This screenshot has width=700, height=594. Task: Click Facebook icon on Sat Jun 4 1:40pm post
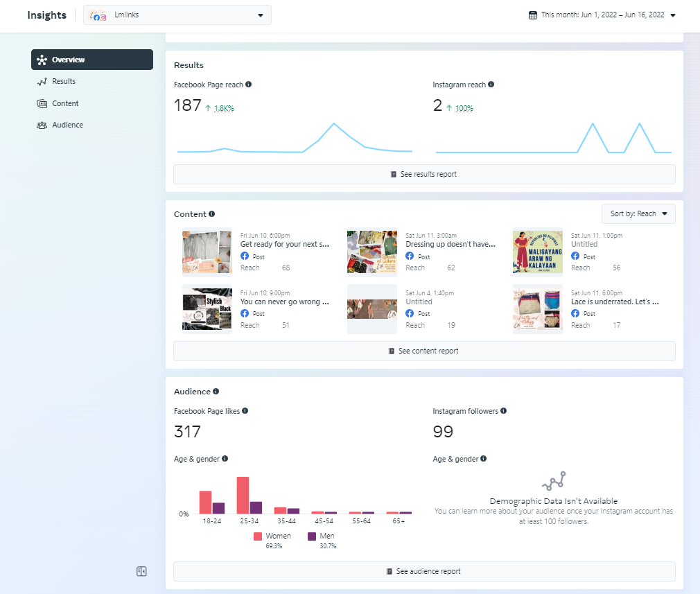[x=410, y=313]
